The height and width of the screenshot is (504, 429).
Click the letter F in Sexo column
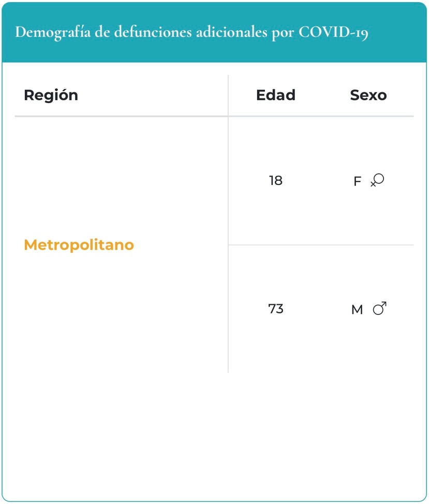pos(358,181)
